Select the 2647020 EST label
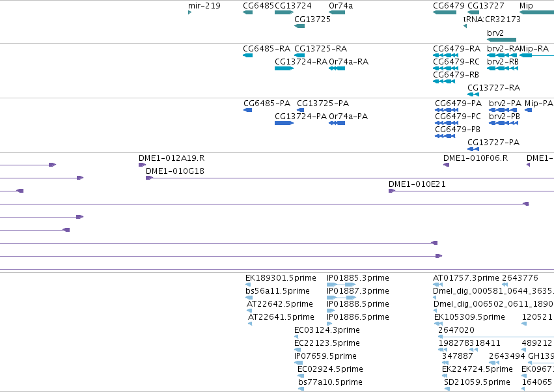The height and width of the screenshot is (392, 554). coord(456,330)
